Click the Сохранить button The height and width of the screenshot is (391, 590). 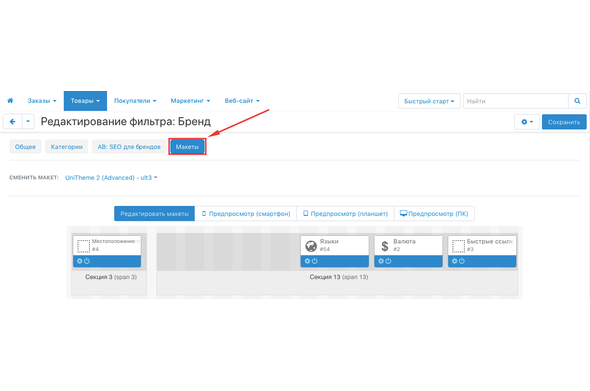pyautogui.click(x=564, y=122)
